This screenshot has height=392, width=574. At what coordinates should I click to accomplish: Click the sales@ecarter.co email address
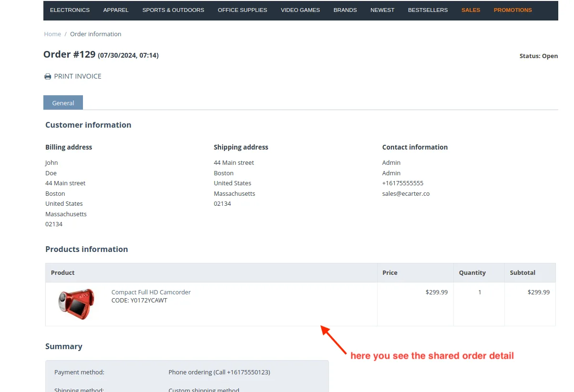tap(406, 194)
